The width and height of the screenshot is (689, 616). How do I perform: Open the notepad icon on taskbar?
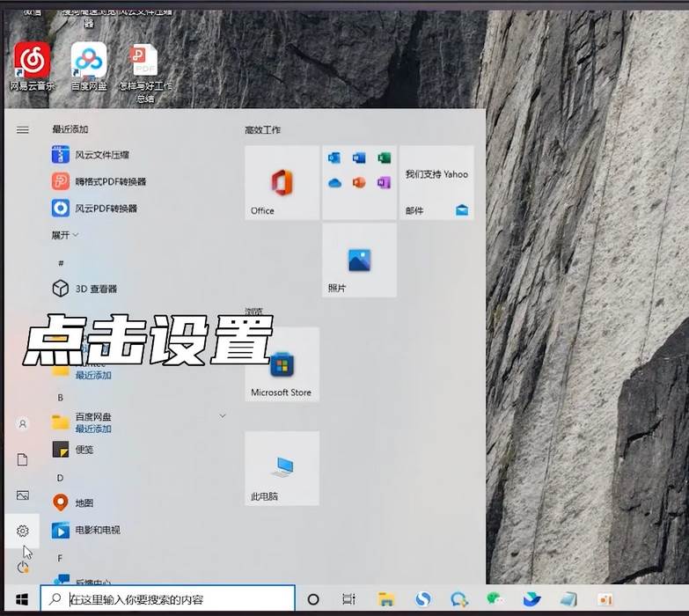tap(568, 599)
